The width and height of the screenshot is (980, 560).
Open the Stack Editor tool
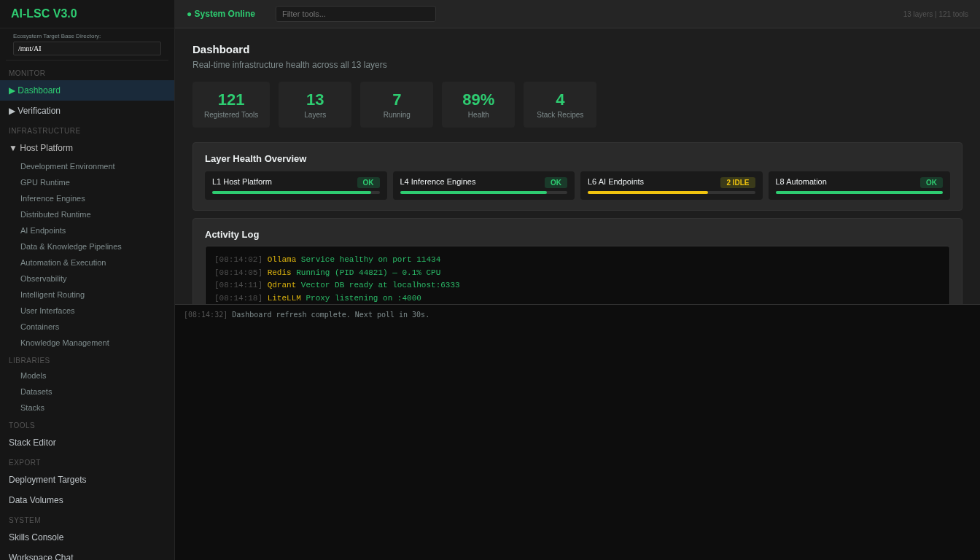point(87,443)
